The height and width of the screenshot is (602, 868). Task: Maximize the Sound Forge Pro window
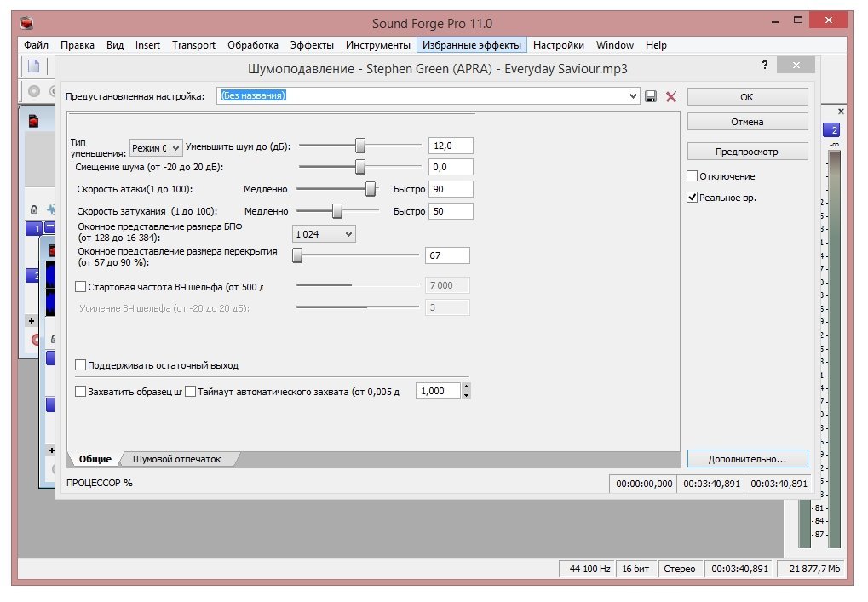point(797,20)
